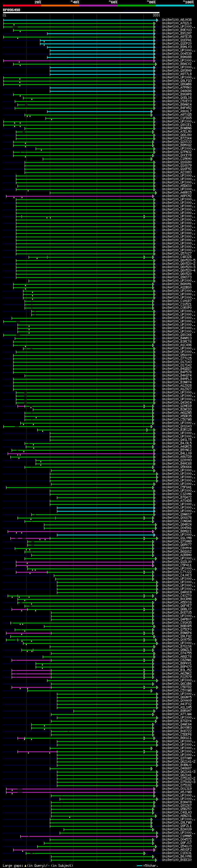Open UniRef100_B4FA52 entry

(x=177, y=108)
